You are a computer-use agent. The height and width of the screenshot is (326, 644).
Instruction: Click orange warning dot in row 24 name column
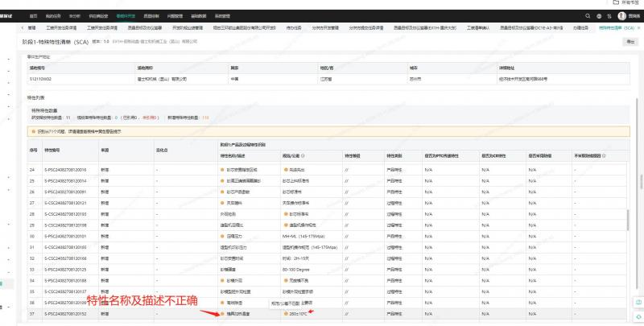pyautogui.click(x=223, y=169)
